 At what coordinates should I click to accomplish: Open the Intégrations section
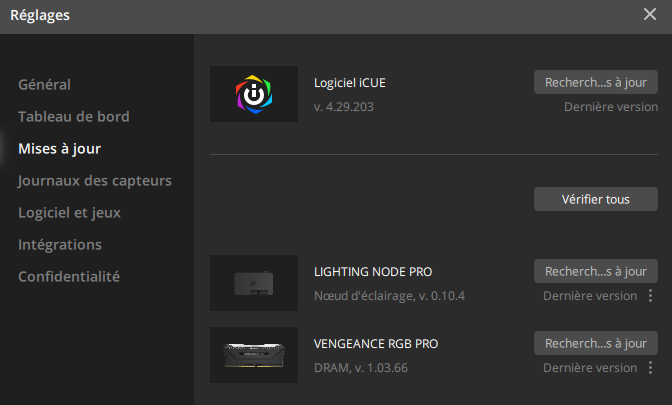click(60, 245)
